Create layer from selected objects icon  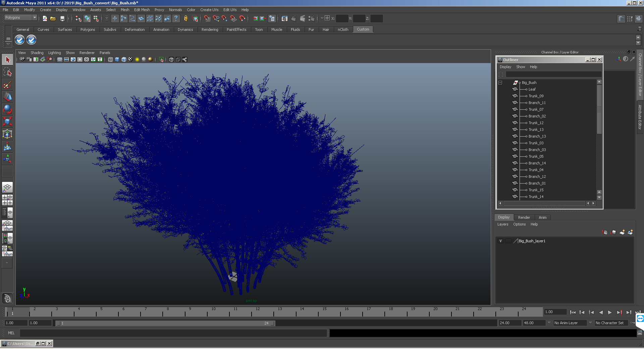tap(630, 232)
